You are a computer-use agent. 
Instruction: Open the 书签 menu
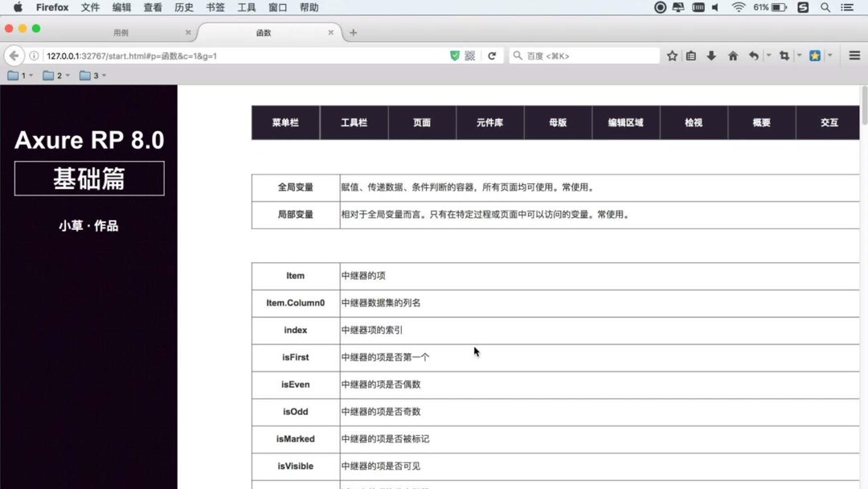215,7
